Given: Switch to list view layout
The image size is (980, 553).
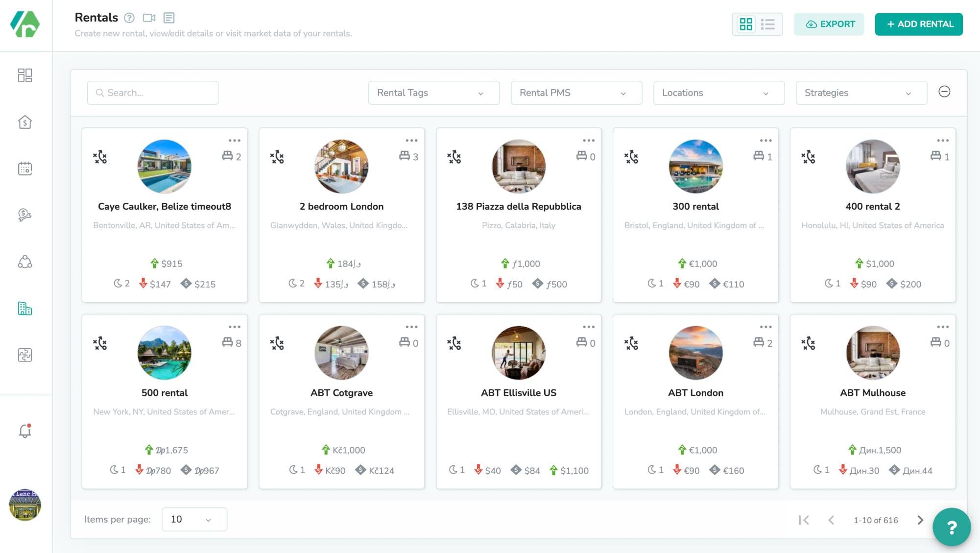Looking at the screenshot, I should tap(768, 24).
